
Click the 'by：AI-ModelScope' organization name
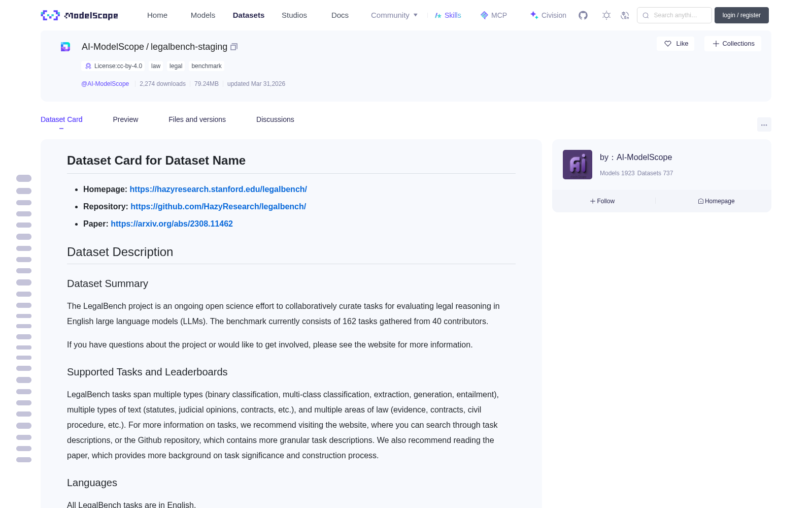[636, 157]
